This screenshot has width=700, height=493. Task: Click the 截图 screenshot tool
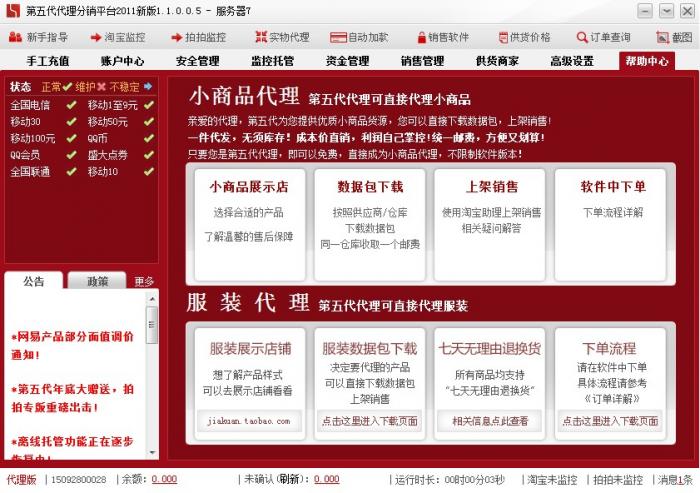[x=674, y=37]
